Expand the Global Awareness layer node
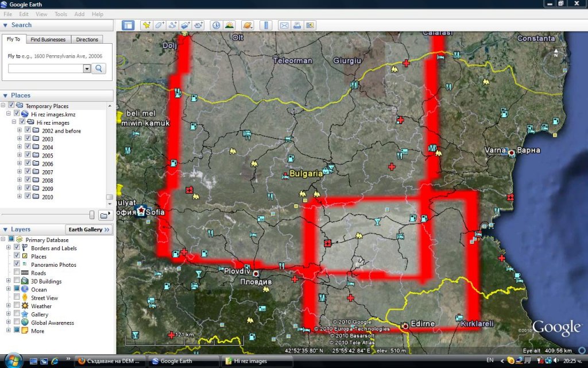 tap(8, 322)
